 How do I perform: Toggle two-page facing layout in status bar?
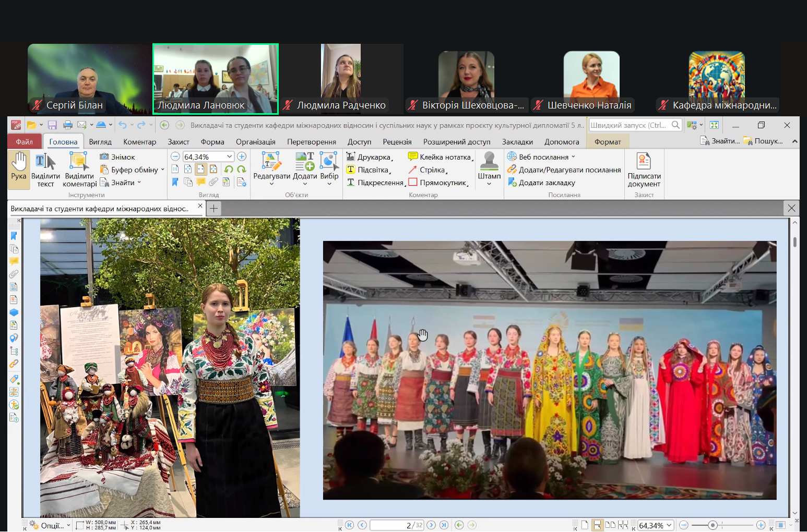click(610, 525)
